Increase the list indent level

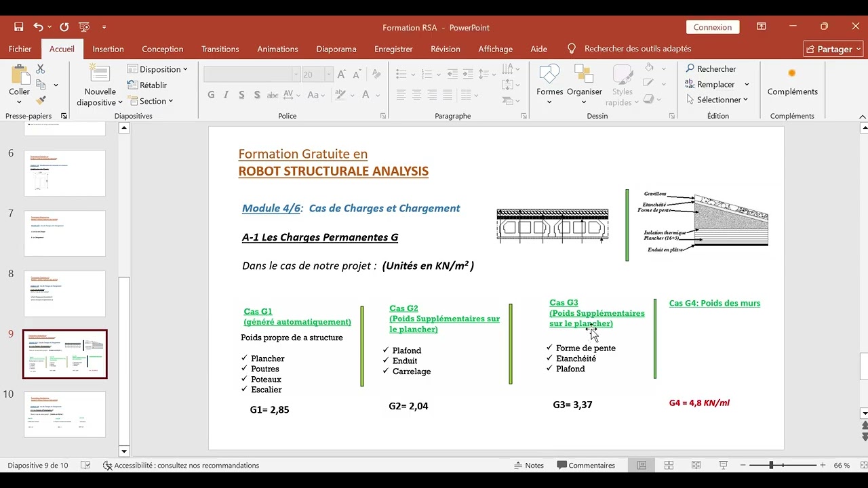coord(469,74)
